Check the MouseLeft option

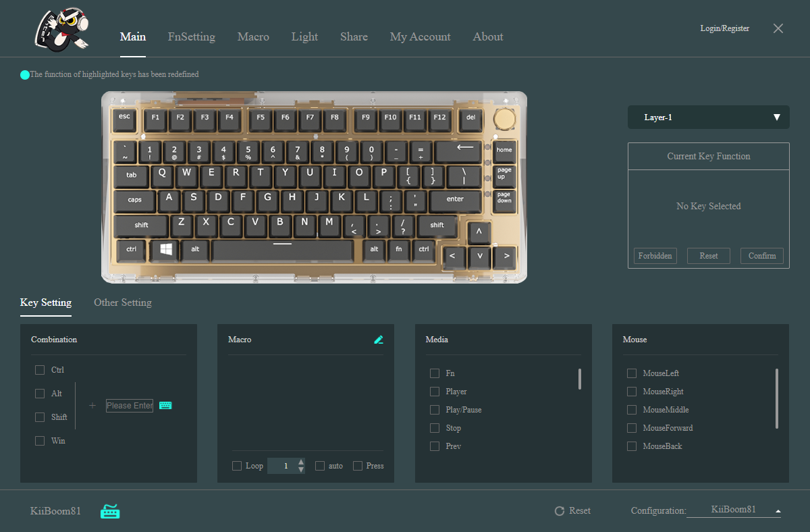632,373
